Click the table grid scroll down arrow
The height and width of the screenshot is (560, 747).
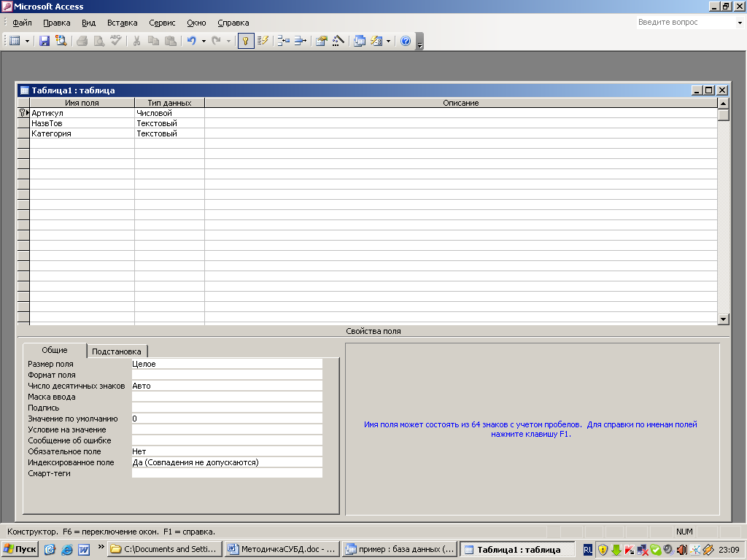(x=723, y=319)
